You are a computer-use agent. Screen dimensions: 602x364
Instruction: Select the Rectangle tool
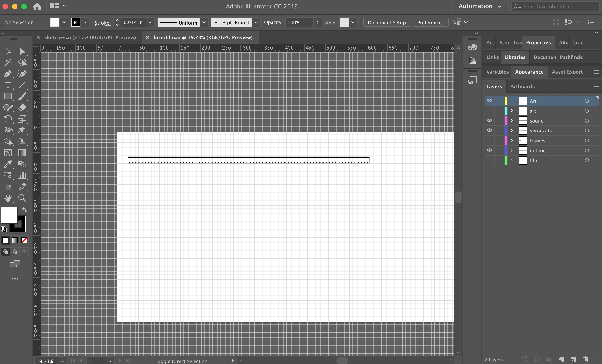click(x=8, y=96)
